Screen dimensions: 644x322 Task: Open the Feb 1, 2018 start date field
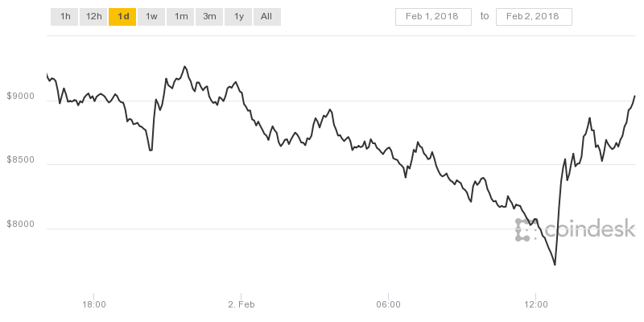tap(433, 17)
